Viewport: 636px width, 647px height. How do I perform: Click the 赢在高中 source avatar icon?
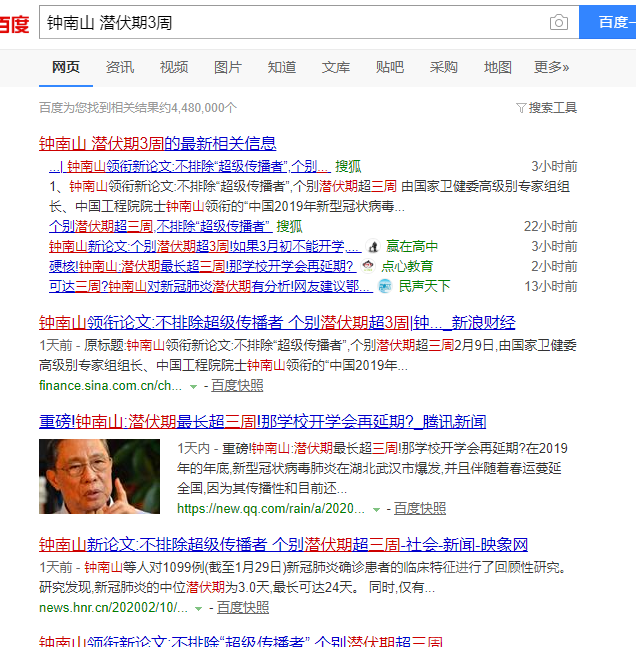(x=374, y=247)
